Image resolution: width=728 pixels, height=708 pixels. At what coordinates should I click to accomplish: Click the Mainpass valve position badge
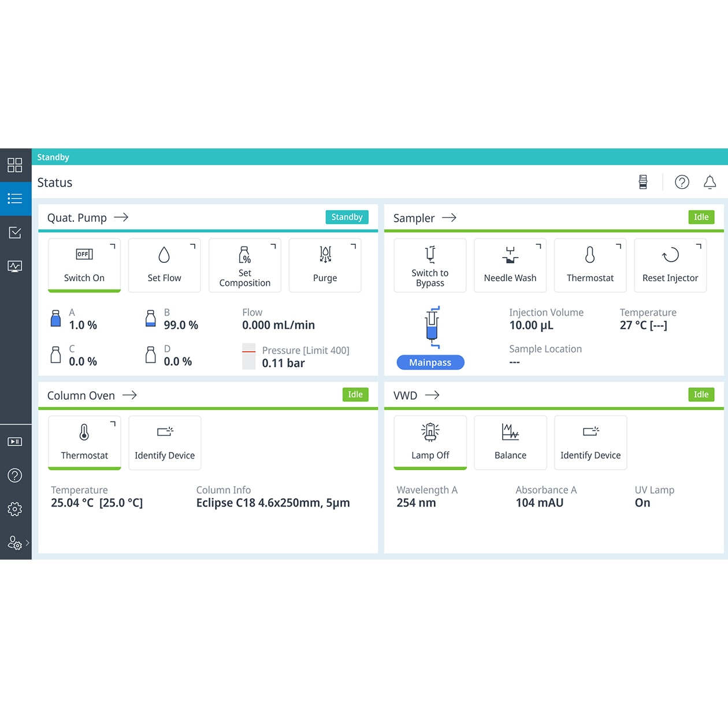(430, 362)
